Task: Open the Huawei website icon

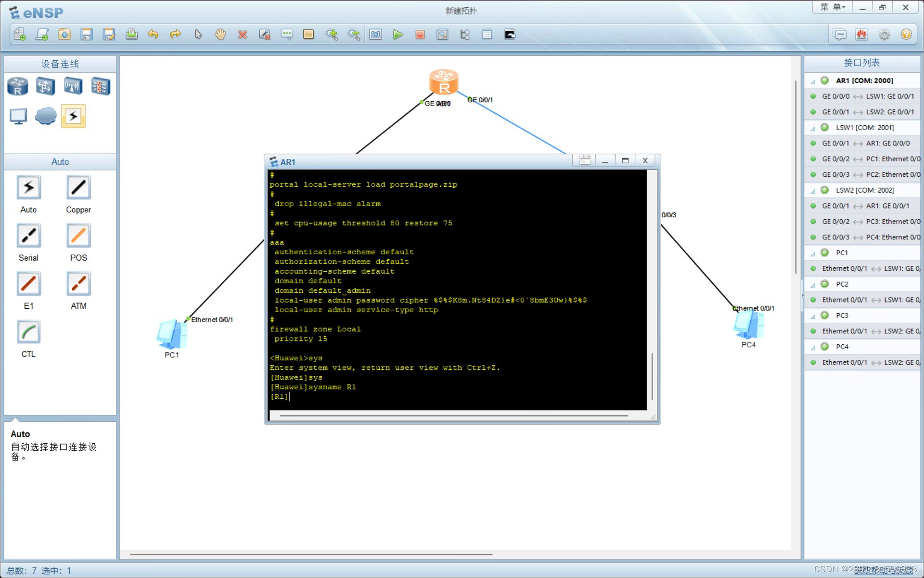Action: [x=861, y=34]
